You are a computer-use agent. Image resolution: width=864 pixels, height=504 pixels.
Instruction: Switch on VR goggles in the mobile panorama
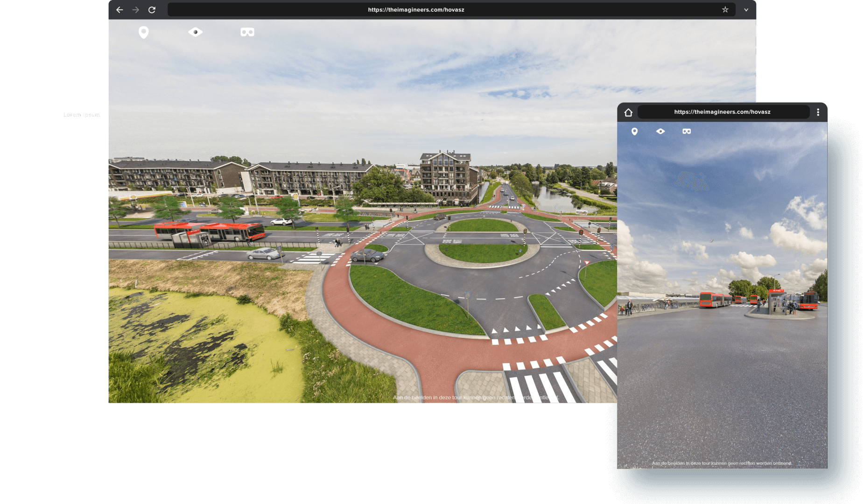pos(686,132)
